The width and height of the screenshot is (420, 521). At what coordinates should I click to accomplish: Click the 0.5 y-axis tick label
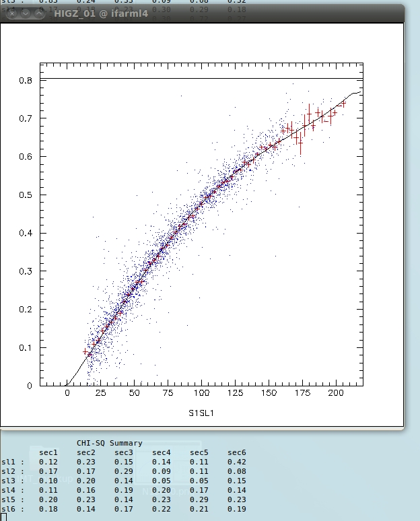coord(25,195)
